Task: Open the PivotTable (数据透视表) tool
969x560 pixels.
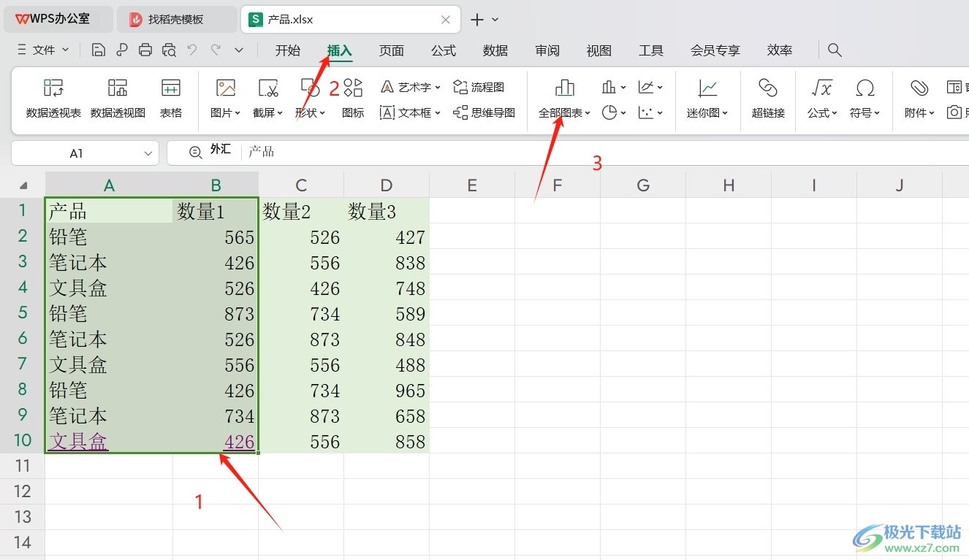Action: 53,99
